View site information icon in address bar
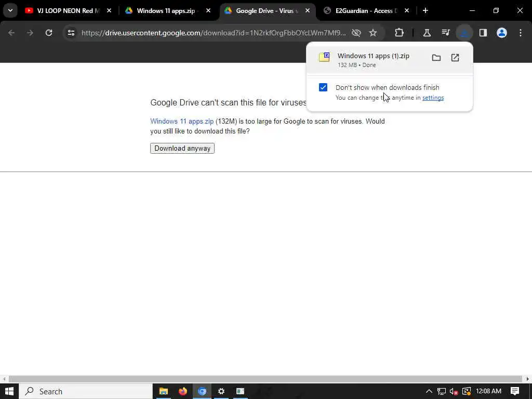Image resolution: width=532 pixels, height=399 pixels. [71, 33]
